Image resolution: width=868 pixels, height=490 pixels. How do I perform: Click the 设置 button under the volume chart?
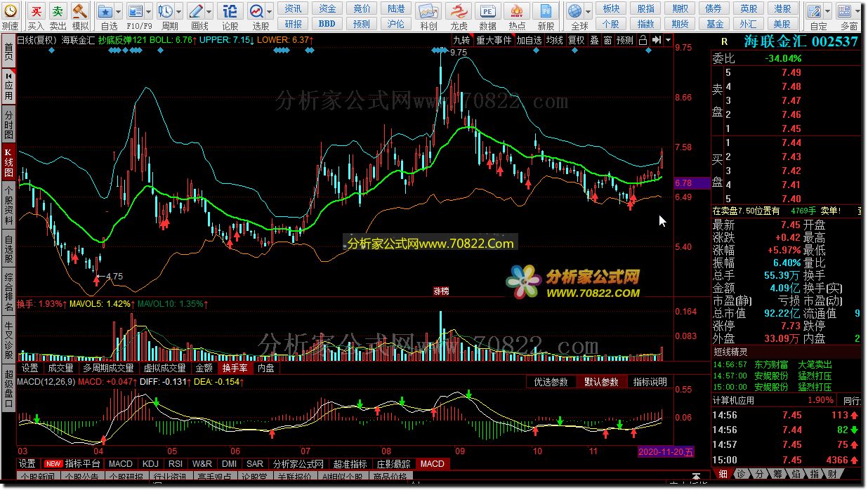click(29, 368)
